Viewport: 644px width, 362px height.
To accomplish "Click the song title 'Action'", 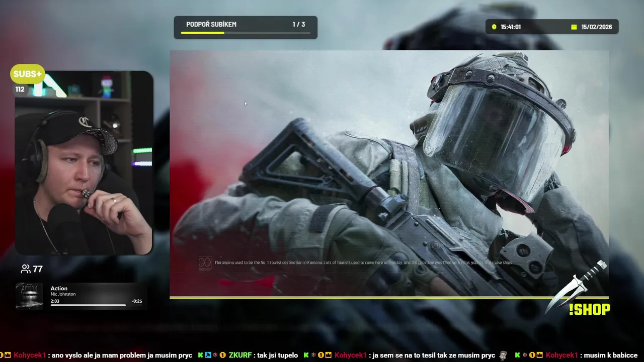I will click(59, 289).
